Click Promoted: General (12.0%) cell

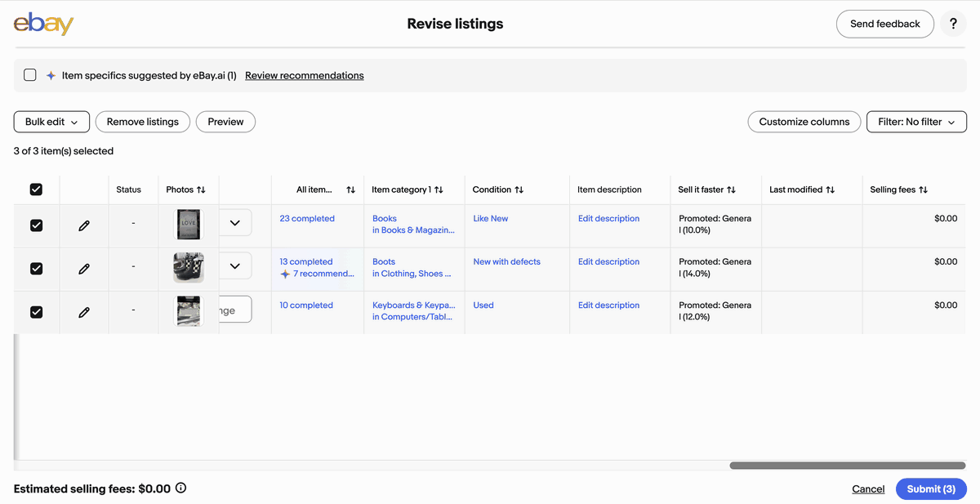[715, 310]
